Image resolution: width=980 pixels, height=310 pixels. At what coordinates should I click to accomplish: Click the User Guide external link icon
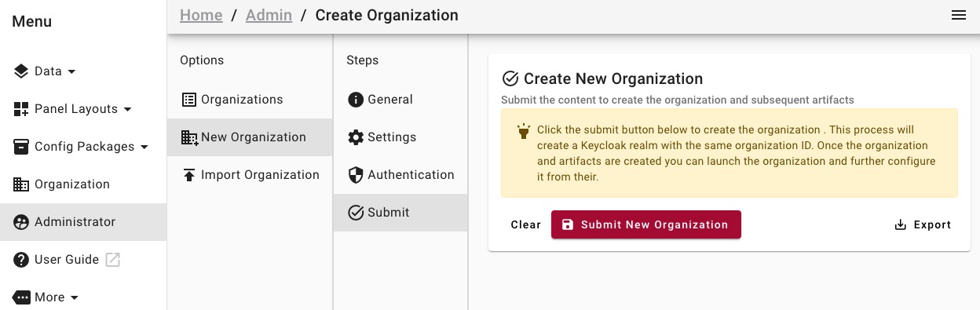pos(113,260)
